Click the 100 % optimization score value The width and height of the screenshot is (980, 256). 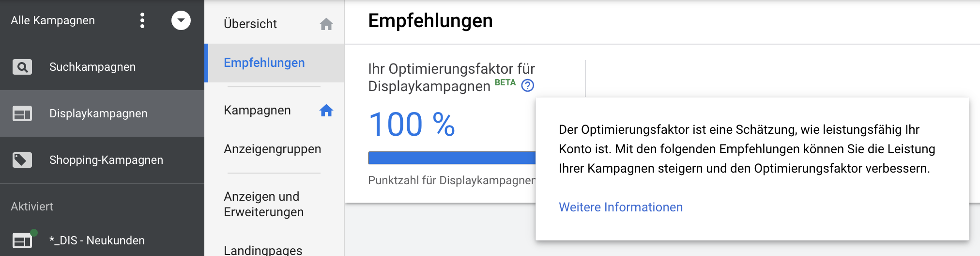tap(412, 125)
